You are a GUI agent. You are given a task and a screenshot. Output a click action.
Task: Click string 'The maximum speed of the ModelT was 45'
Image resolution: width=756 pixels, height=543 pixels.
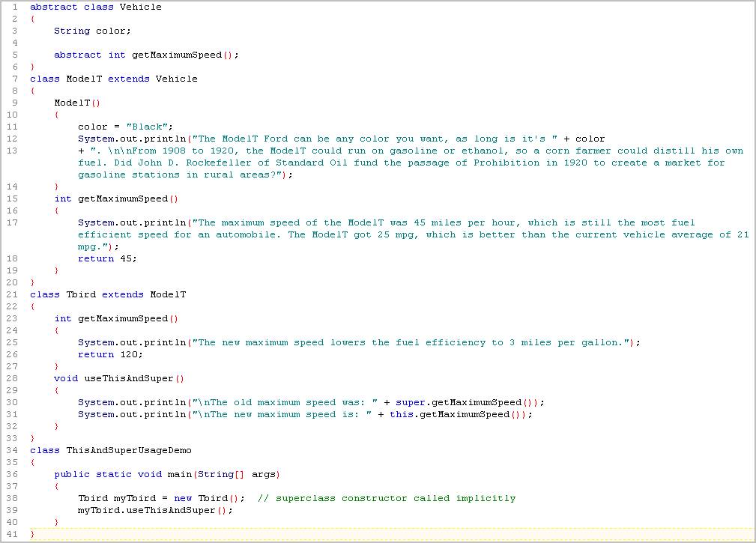[309, 223]
